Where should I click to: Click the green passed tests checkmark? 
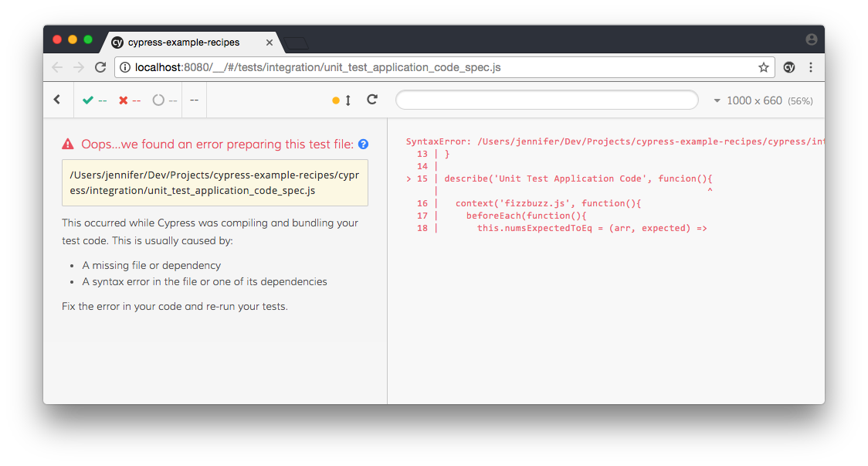pyautogui.click(x=88, y=100)
